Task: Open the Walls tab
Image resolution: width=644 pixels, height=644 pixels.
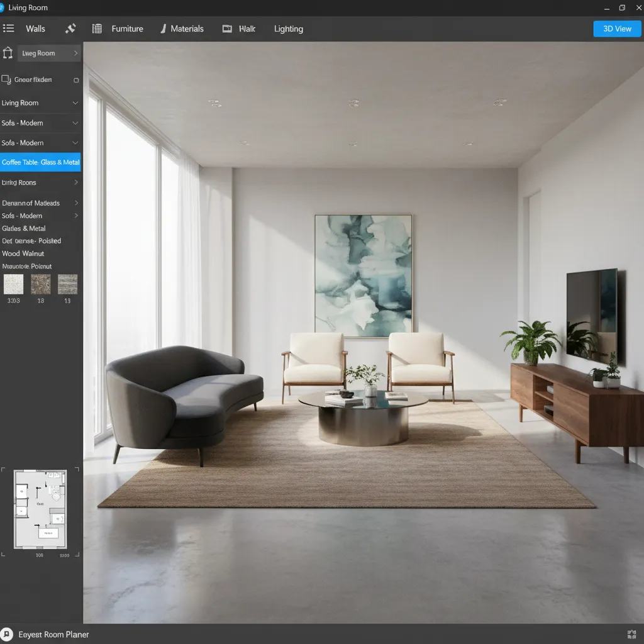Action: point(35,28)
